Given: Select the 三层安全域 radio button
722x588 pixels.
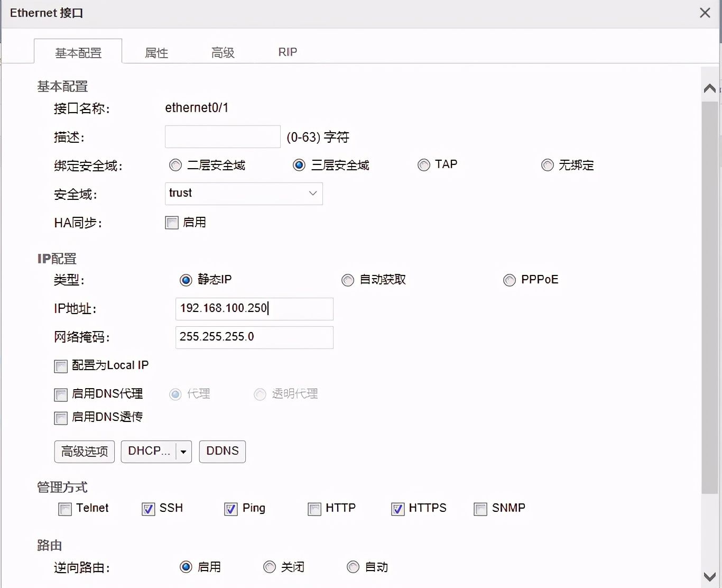Looking at the screenshot, I should pyautogui.click(x=299, y=166).
